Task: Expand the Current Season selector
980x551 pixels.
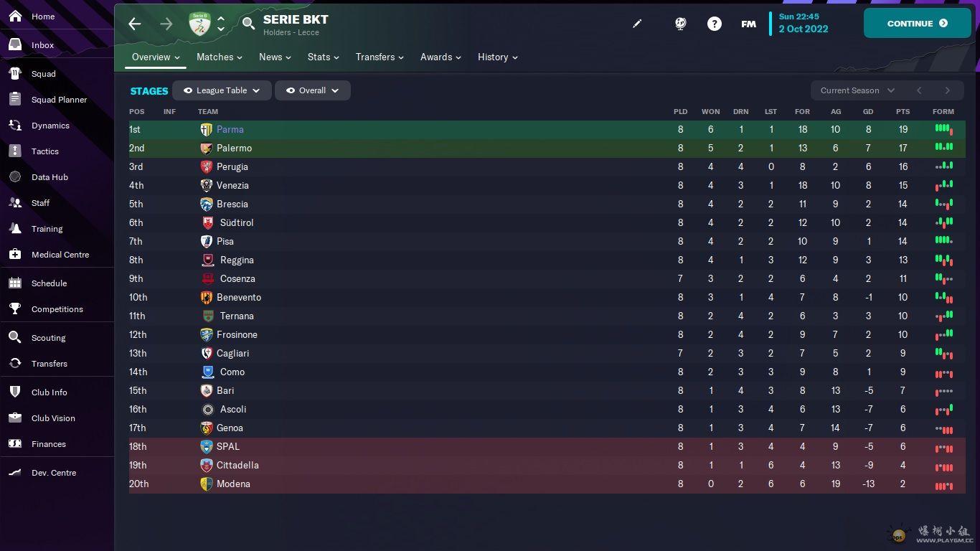Action: click(x=857, y=90)
